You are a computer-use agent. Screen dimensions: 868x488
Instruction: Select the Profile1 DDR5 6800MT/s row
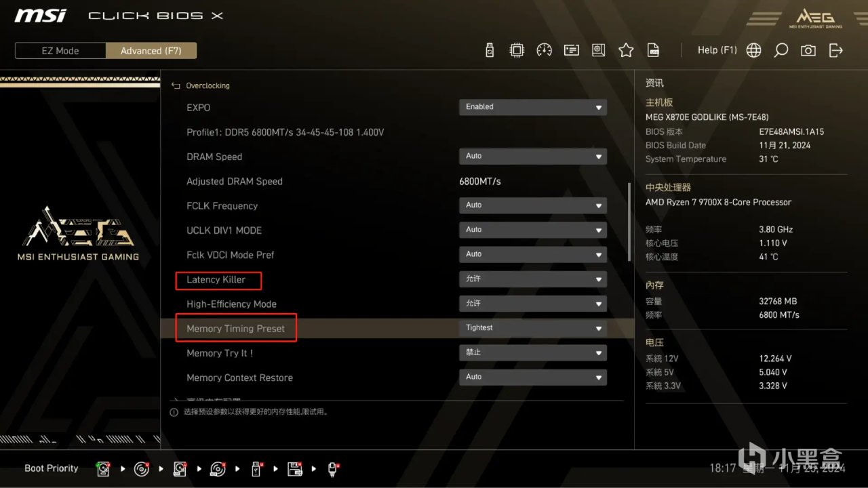coord(285,132)
